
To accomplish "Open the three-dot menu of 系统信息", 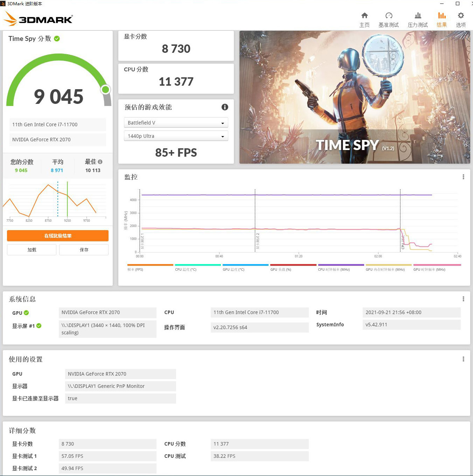I will (x=463, y=299).
